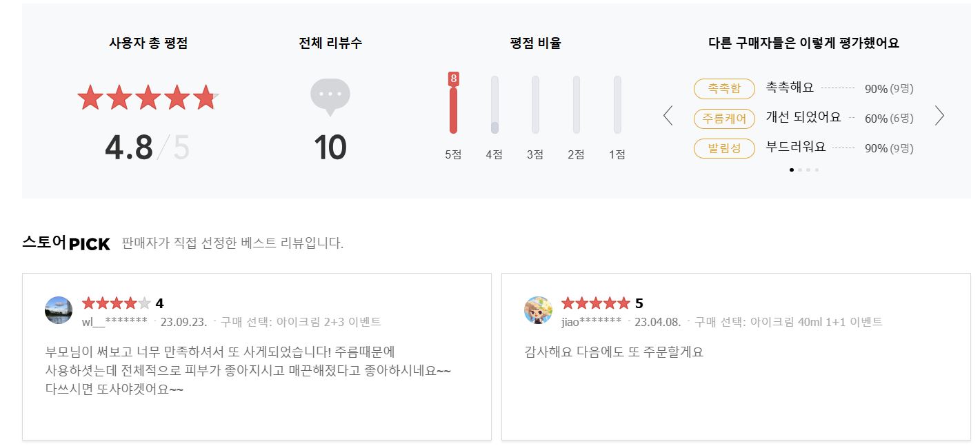Click the five-star rating on jiao review

click(x=595, y=303)
